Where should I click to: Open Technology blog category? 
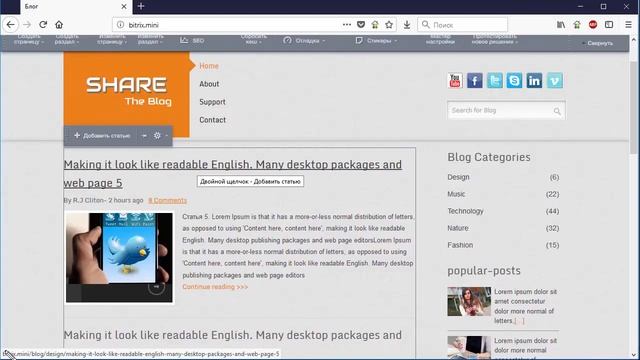[x=465, y=211]
